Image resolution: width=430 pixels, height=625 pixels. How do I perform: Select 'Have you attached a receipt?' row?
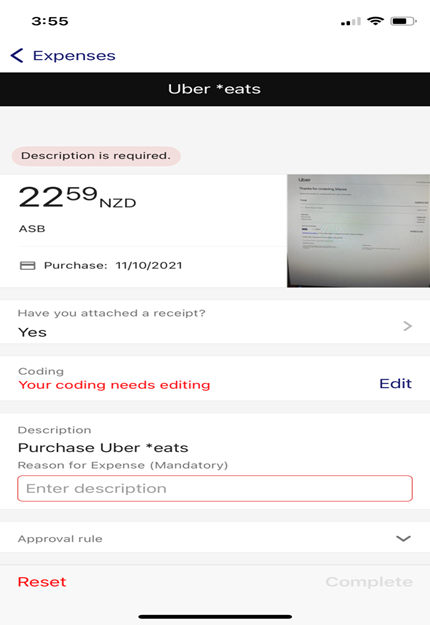[215, 322]
